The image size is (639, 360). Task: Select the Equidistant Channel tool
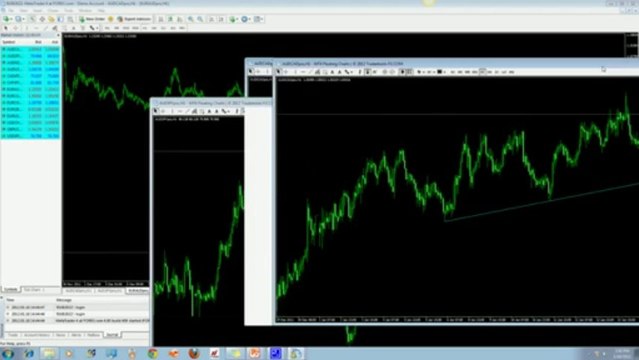pyautogui.click(x=55, y=28)
